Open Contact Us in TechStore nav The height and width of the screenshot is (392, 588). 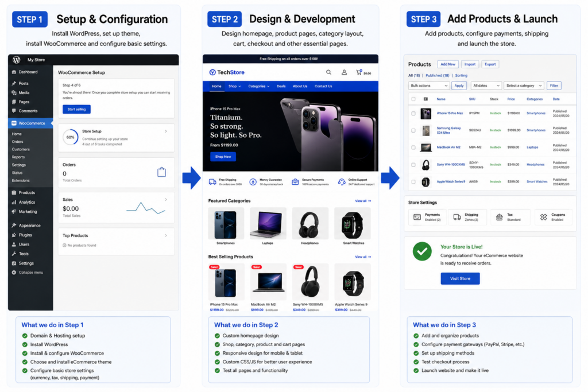click(x=323, y=86)
